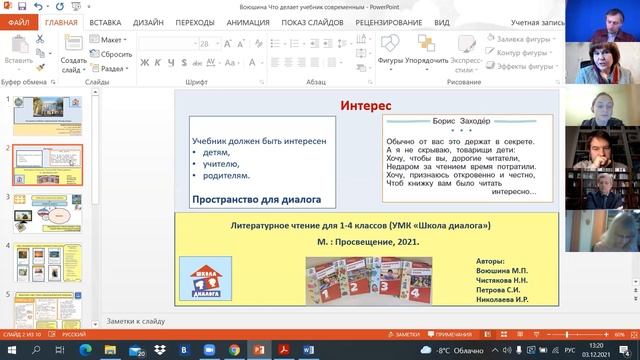Open Microsoft Edge from taskbar
This screenshot has width=640, height=360.
pos(86,350)
